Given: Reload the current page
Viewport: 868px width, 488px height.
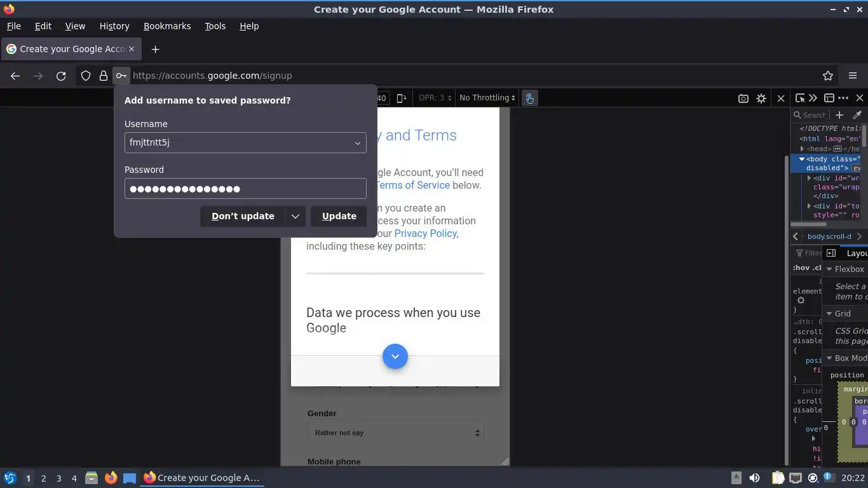Looking at the screenshot, I should [61, 76].
